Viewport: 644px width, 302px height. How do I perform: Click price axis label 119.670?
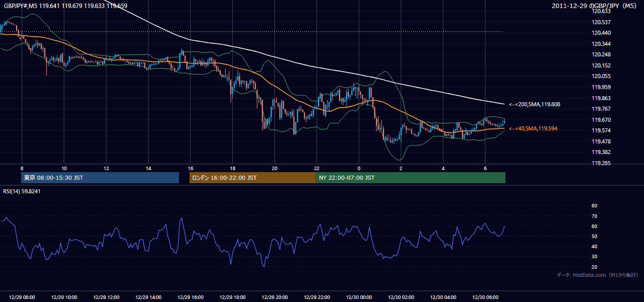pos(602,120)
